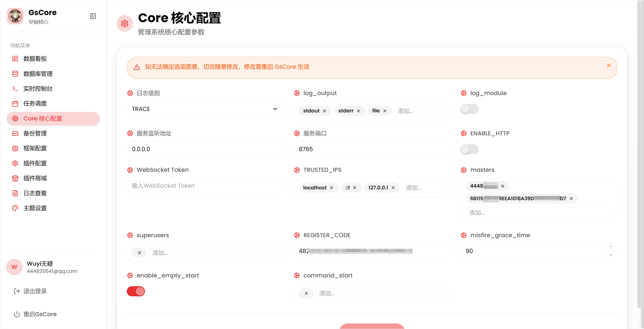Screen dimensions: 644x329
Task: Decrease misfire_grace_time with down arrow
Action: coord(611,255)
